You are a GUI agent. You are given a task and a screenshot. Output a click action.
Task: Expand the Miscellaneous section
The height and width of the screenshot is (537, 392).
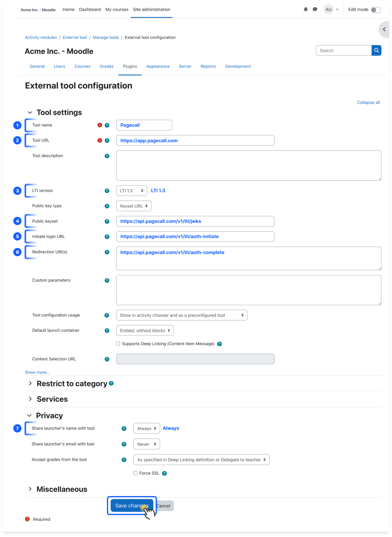pyautogui.click(x=30, y=489)
